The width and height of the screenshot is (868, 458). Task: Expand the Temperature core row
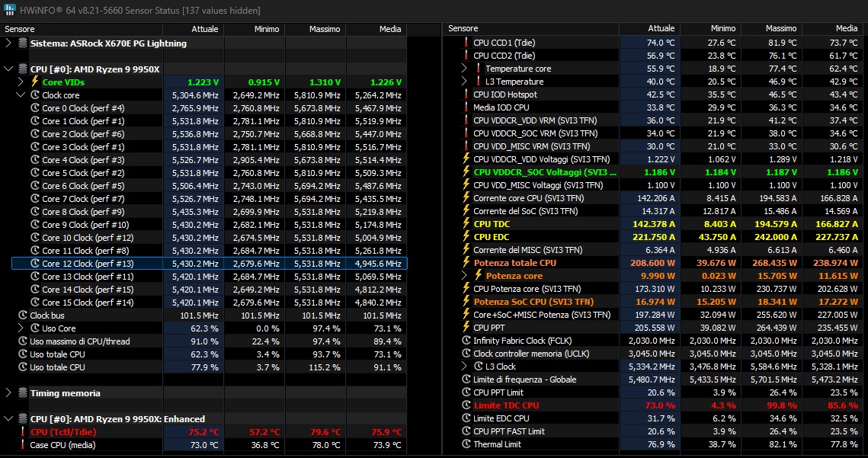(464, 69)
